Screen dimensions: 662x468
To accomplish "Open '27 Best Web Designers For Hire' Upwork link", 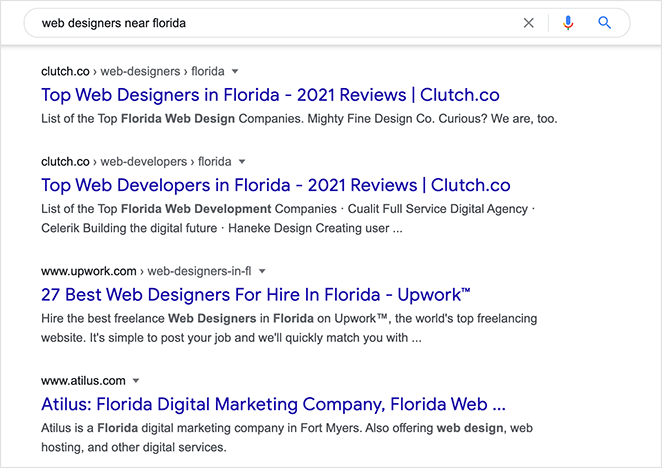I will (256, 295).
